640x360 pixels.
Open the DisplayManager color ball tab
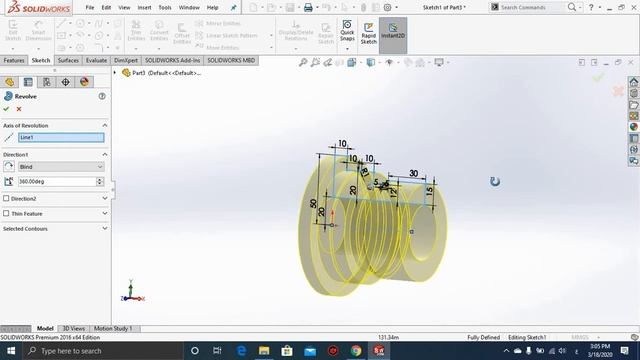[x=84, y=82]
